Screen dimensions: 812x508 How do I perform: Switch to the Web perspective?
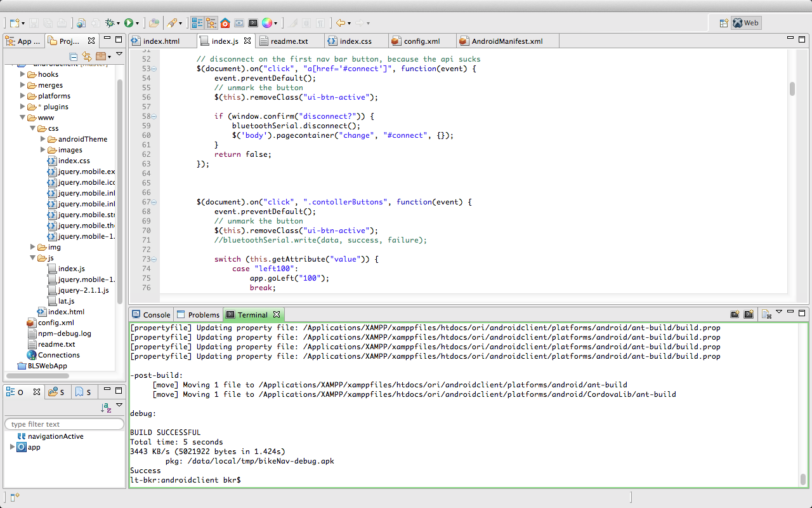point(746,23)
